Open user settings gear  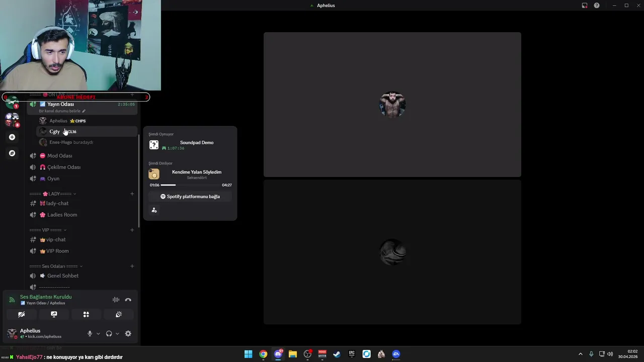[128, 333]
